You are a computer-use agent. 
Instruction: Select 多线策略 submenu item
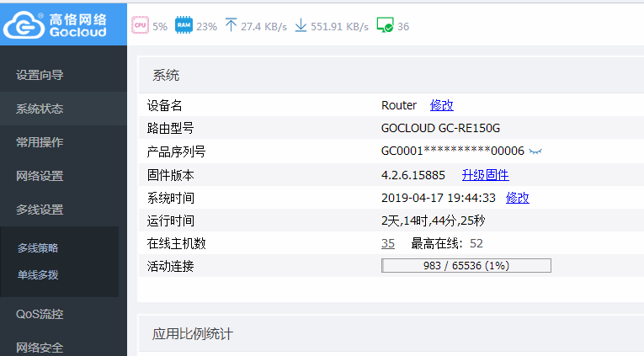point(38,248)
